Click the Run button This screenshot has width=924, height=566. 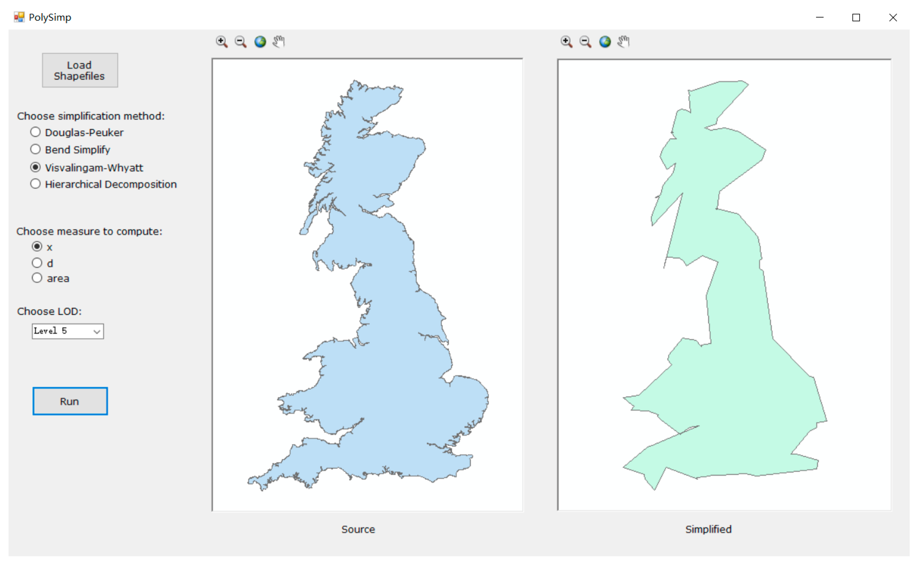[x=70, y=401]
